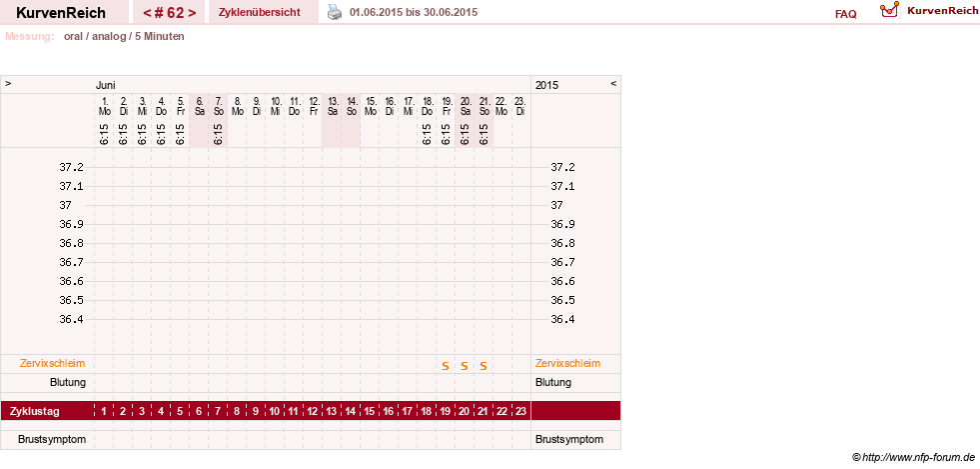Open the KurvenReich logo link at top right
The height and width of the screenshot is (469, 980).
927,11
